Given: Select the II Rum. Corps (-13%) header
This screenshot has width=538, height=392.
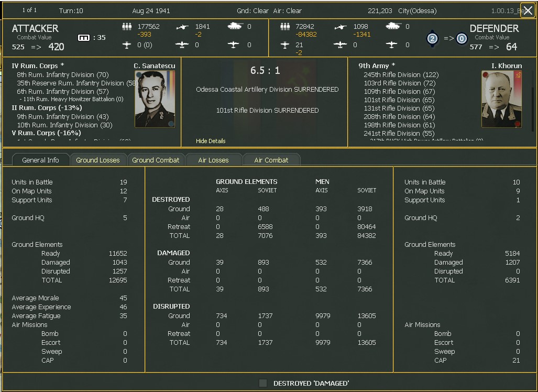Looking at the screenshot, I should 47,108.
